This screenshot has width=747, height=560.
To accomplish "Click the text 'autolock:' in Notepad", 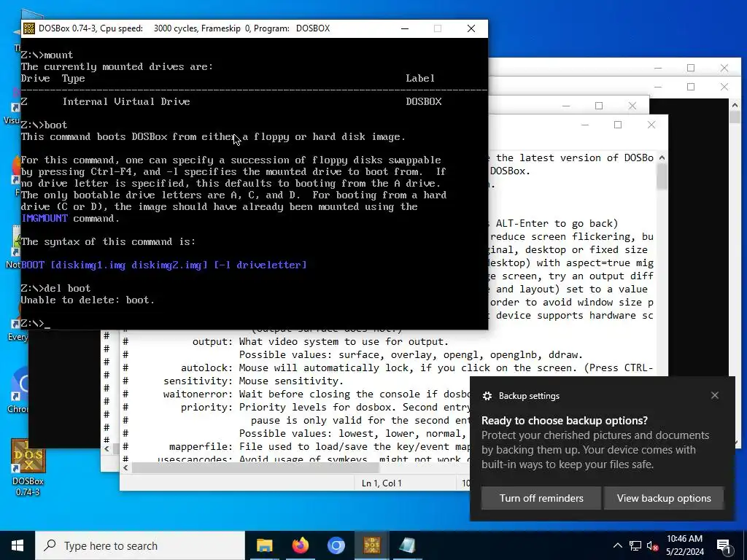I will tap(206, 368).
